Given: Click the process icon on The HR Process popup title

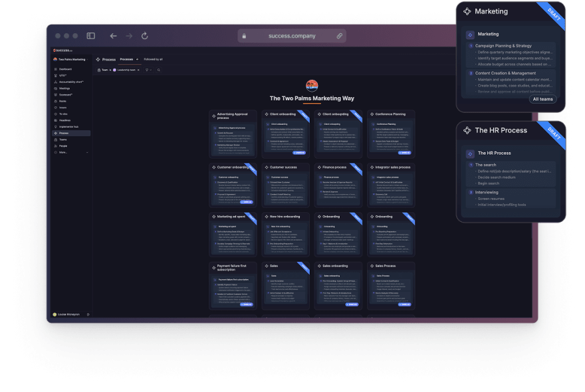Looking at the screenshot, I should tap(467, 130).
